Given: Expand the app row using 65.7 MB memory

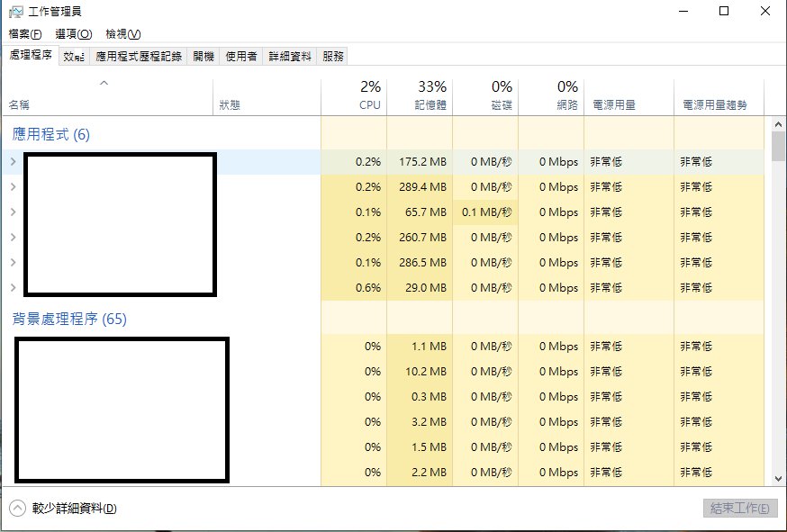Looking at the screenshot, I should pos(13,212).
